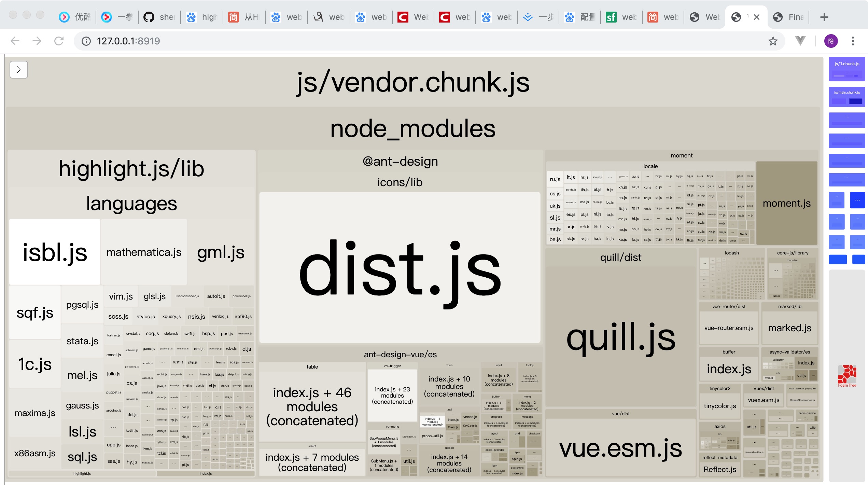The width and height of the screenshot is (868, 485).
Task: Open the Vue devtools extension icon
Action: coord(800,41)
